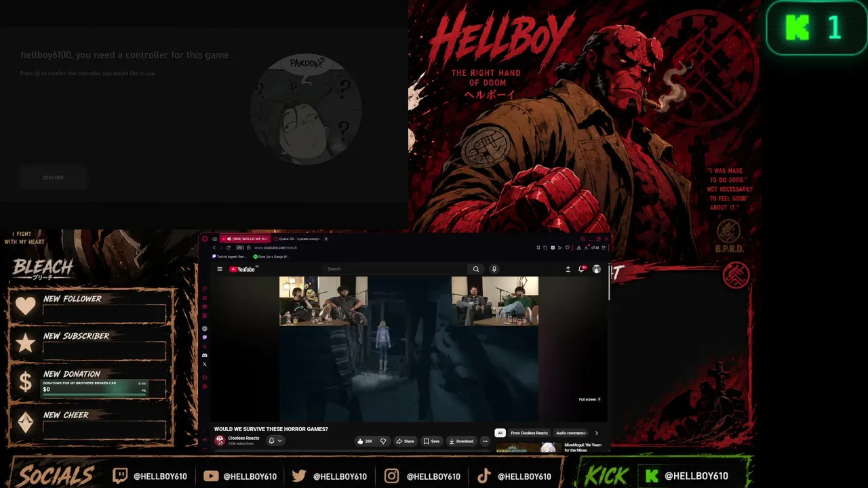Open Discord in Opera GX sidebar
This screenshot has width=868, height=488.
(x=205, y=355)
